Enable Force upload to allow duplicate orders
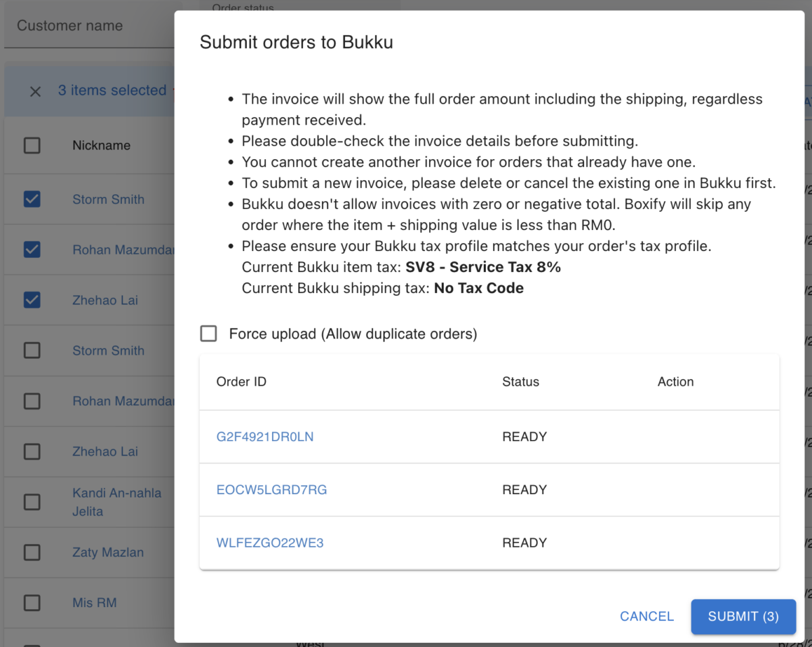 pos(208,333)
